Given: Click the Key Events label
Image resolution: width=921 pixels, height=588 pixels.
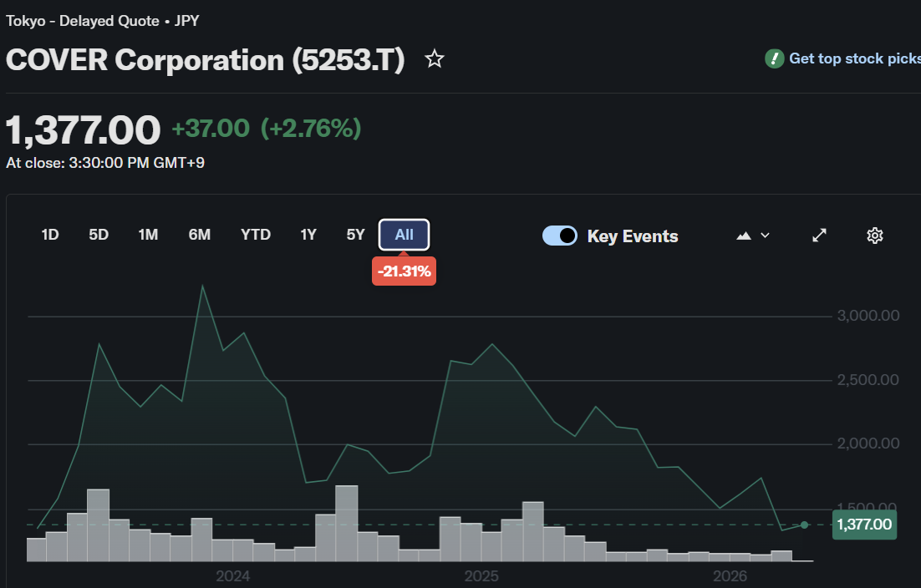Looking at the screenshot, I should coord(633,236).
